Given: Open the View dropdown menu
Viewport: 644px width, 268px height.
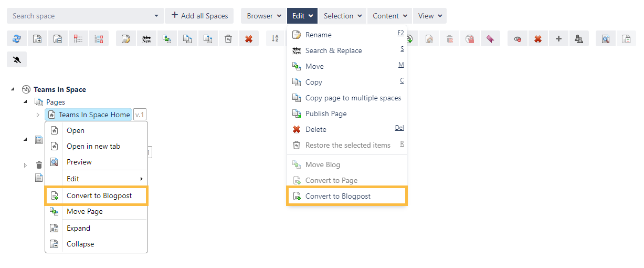Looking at the screenshot, I should (429, 16).
